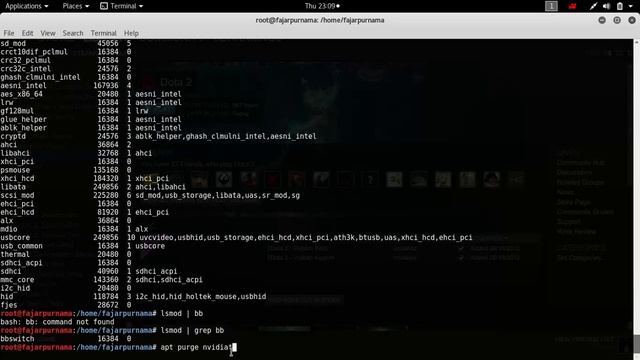Click the network connection tray icon
Screen dimensions: 640x360
click(593, 6)
